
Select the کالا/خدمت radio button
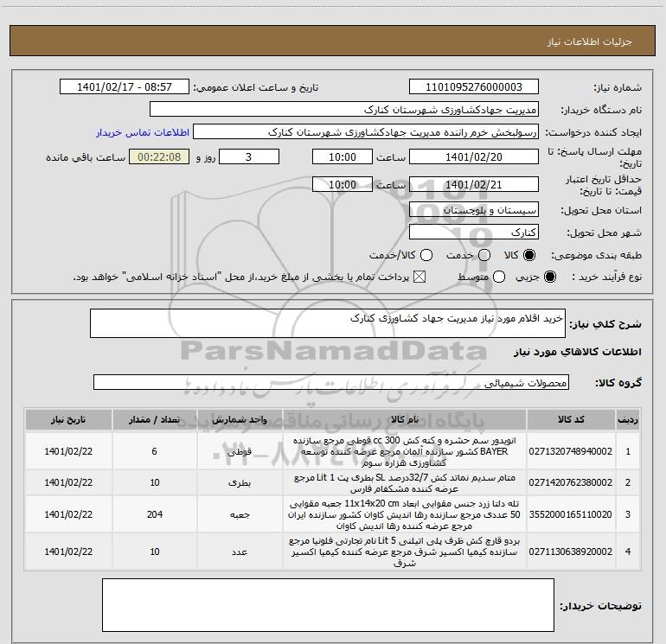426,255
